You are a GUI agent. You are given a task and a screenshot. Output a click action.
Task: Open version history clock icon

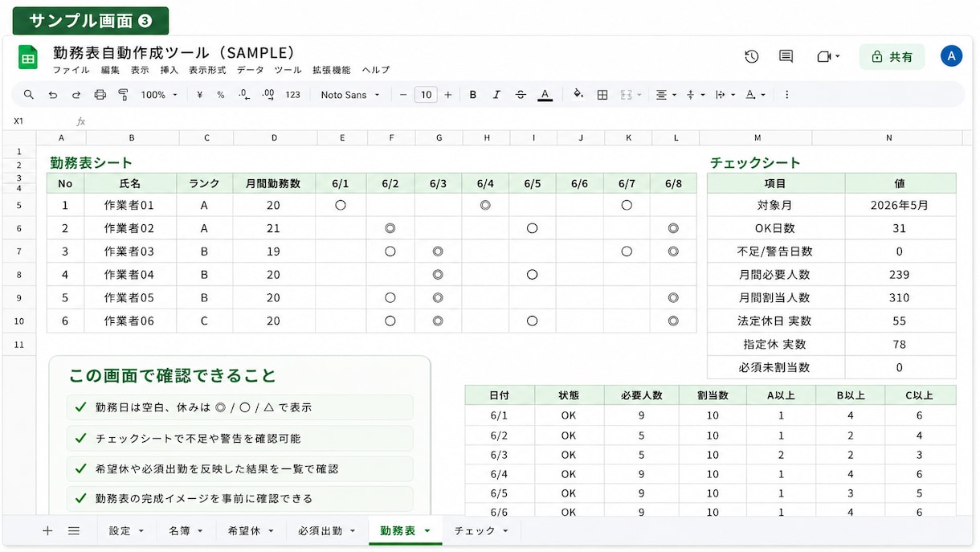click(752, 56)
